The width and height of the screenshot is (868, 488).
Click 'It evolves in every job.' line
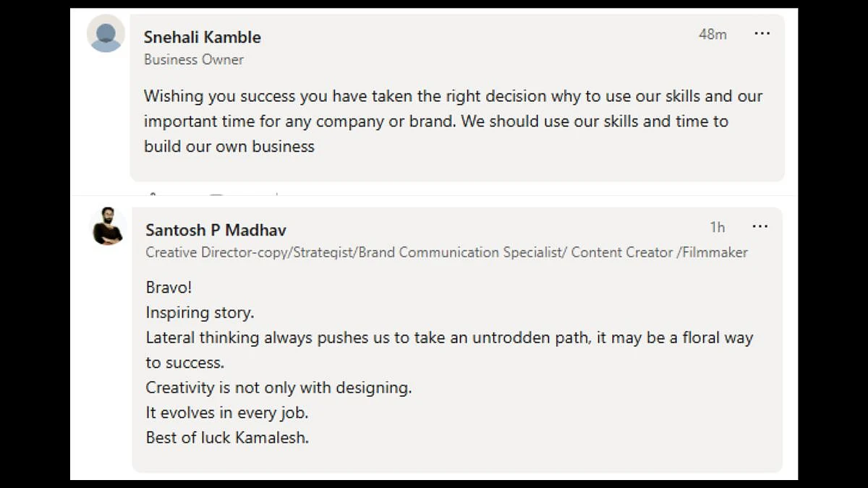227,413
